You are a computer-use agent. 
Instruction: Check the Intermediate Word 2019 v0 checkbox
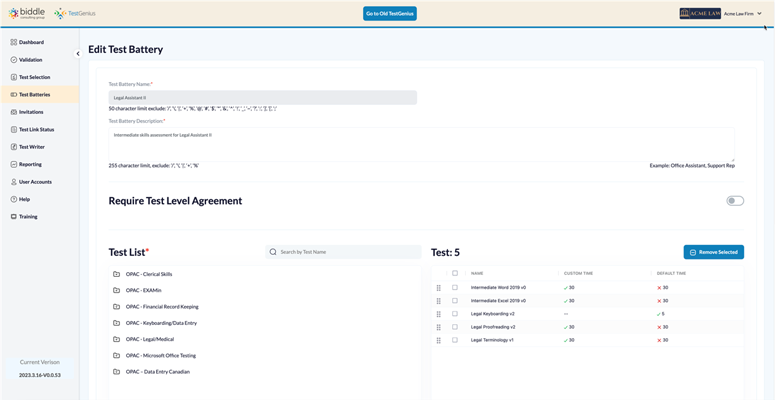455,287
